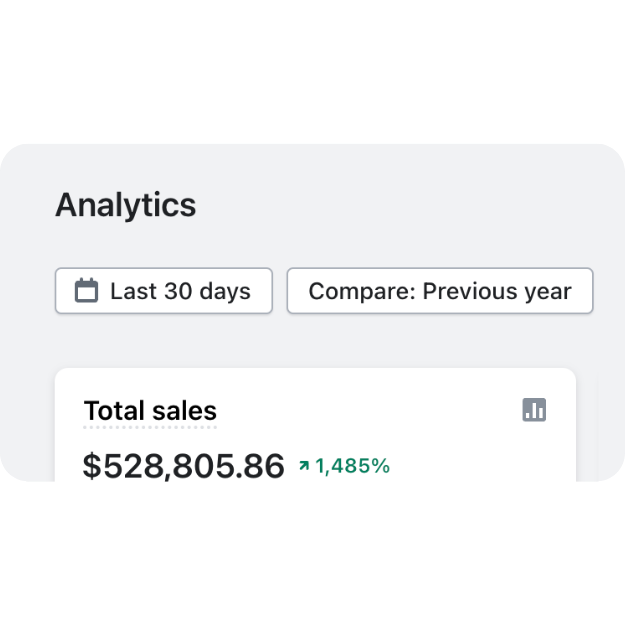Click the green upward trend arrow
This screenshot has height=625, width=625.
coord(304,465)
